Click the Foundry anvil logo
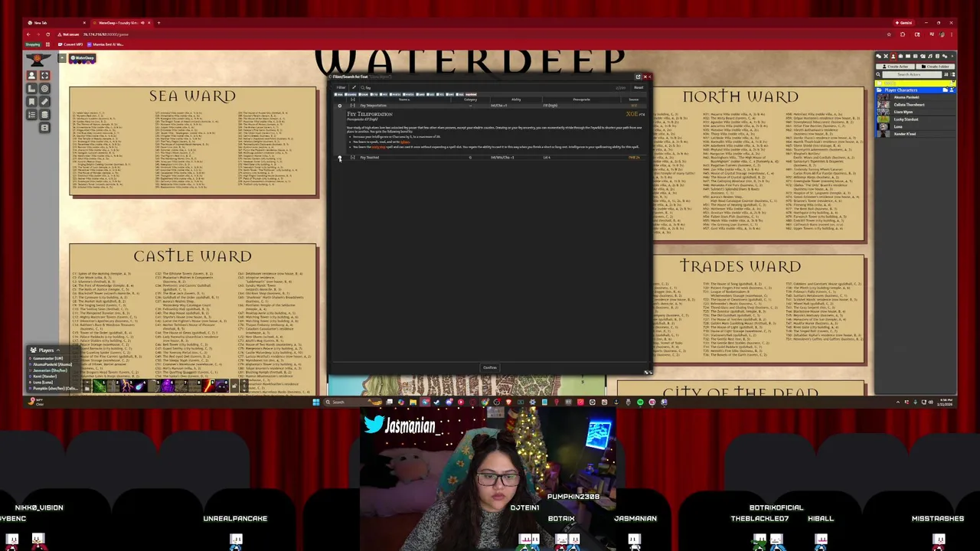This screenshot has width=980, height=551. (x=38, y=60)
